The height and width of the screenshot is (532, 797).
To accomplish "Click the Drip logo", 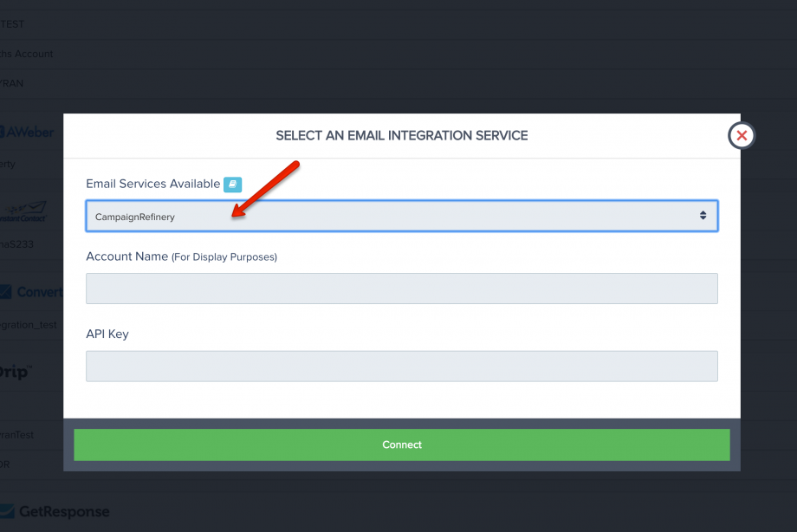I will pos(16,372).
